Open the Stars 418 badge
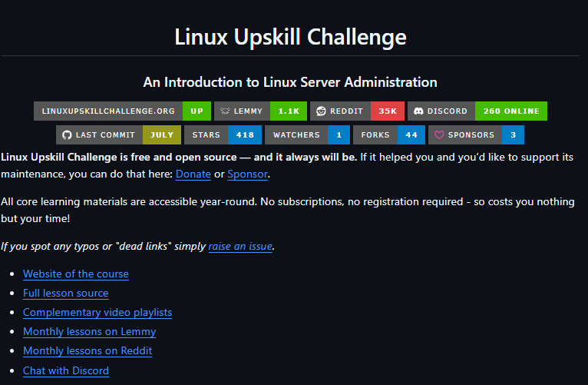588x385 pixels. [223, 134]
